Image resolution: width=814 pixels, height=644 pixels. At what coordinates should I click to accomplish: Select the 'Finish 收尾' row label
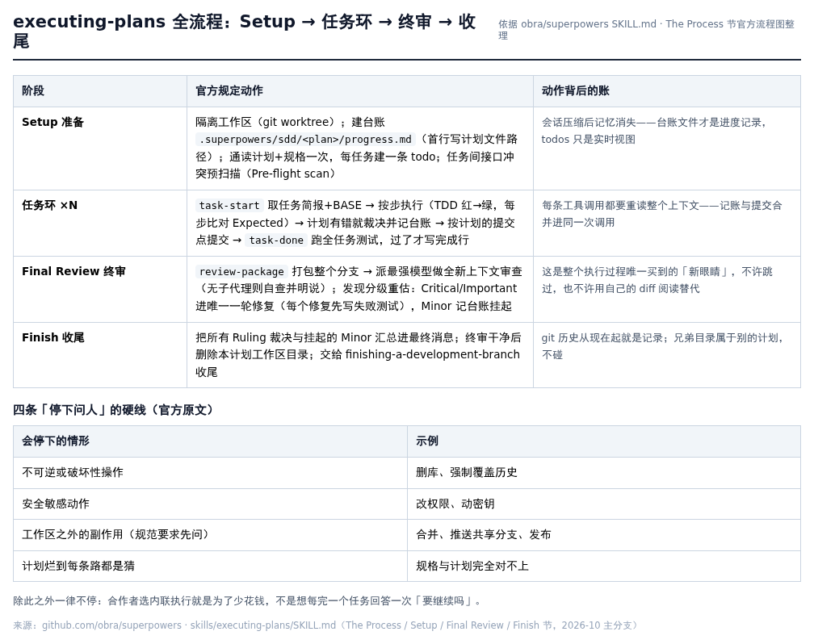point(53,337)
